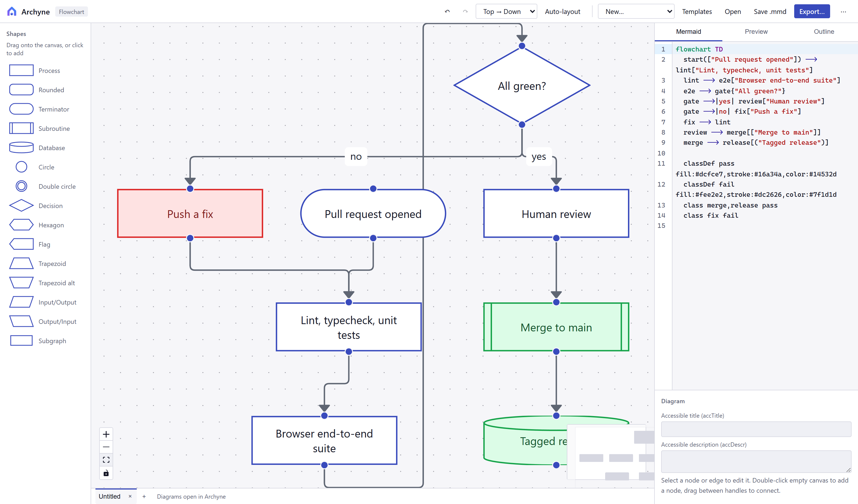Click the Archyne home logo icon

pyautogui.click(x=12, y=12)
